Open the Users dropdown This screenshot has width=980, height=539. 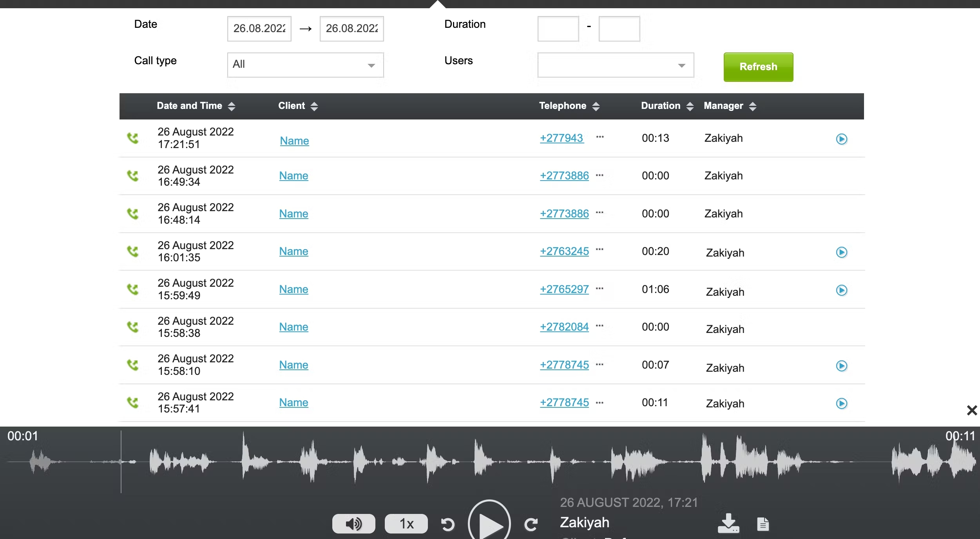click(615, 65)
